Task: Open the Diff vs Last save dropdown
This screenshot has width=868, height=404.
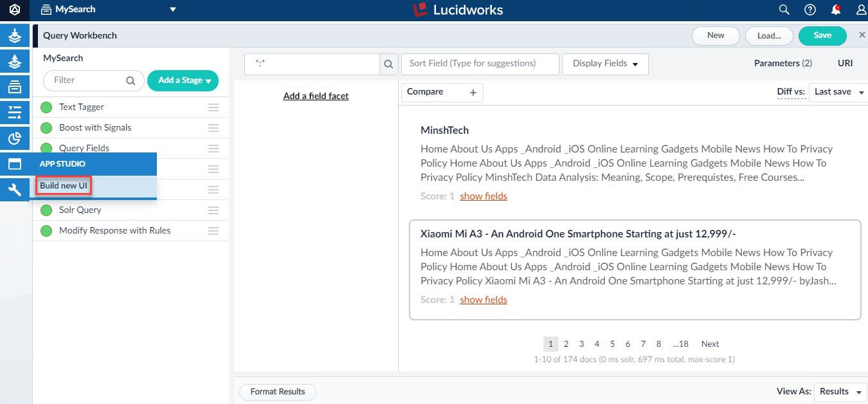Action: [x=838, y=92]
